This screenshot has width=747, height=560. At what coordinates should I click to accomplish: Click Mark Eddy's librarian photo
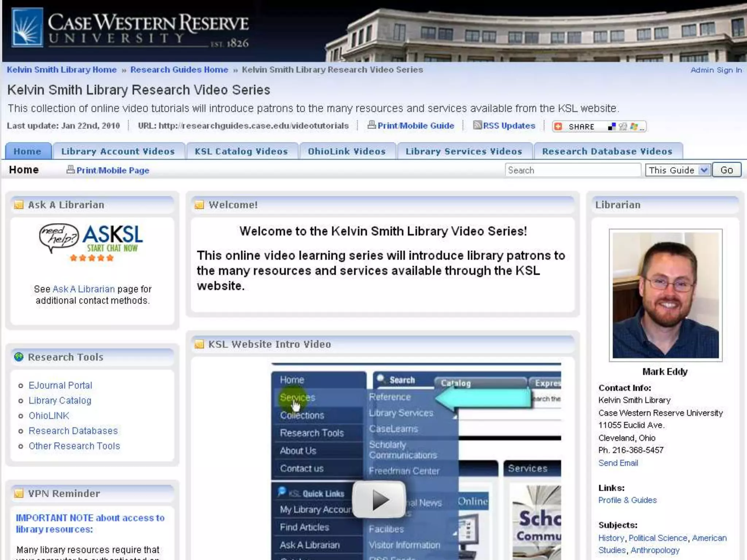click(665, 295)
